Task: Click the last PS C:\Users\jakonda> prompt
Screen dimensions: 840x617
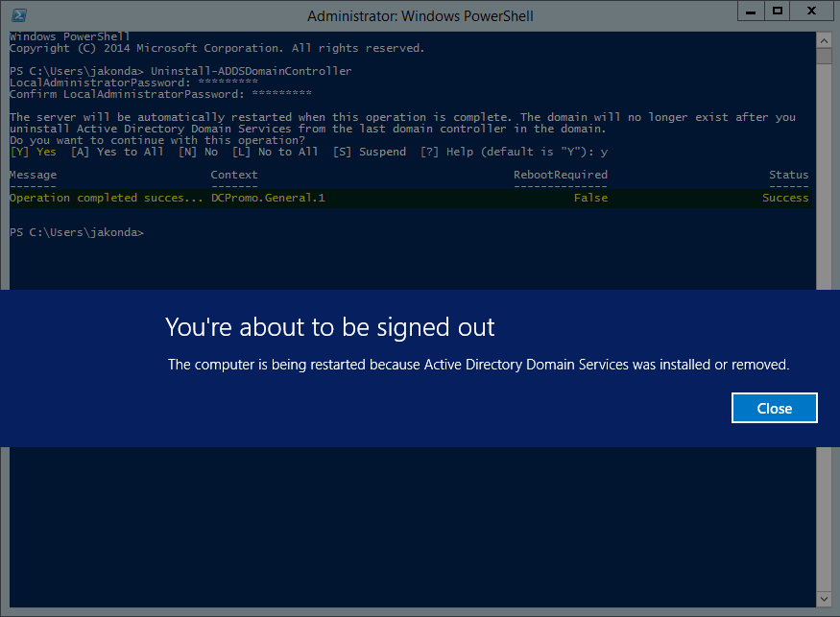Action: click(x=77, y=232)
